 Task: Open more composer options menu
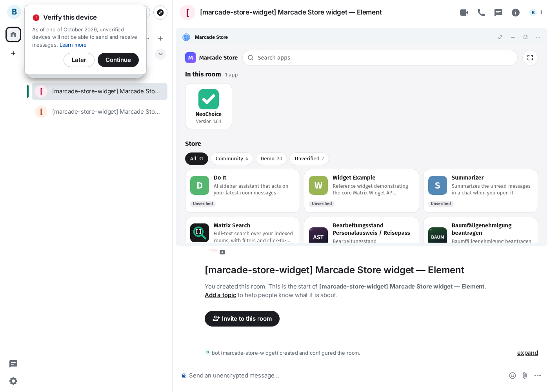[x=538, y=376]
